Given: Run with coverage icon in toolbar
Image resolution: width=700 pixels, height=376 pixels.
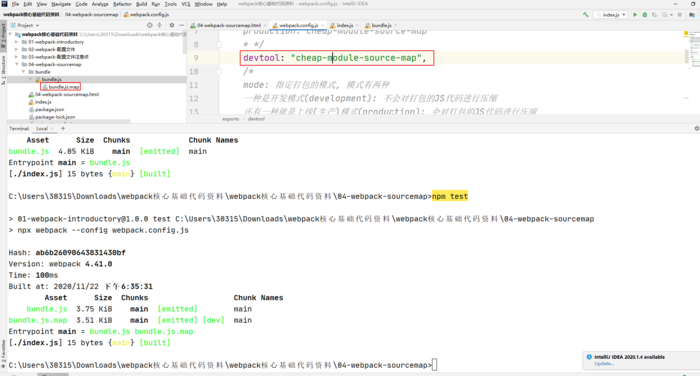Looking at the screenshot, I should click(x=654, y=15).
